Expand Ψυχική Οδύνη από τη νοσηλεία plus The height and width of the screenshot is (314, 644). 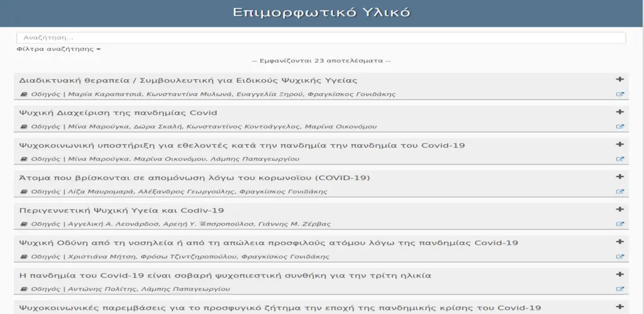(x=619, y=242)
